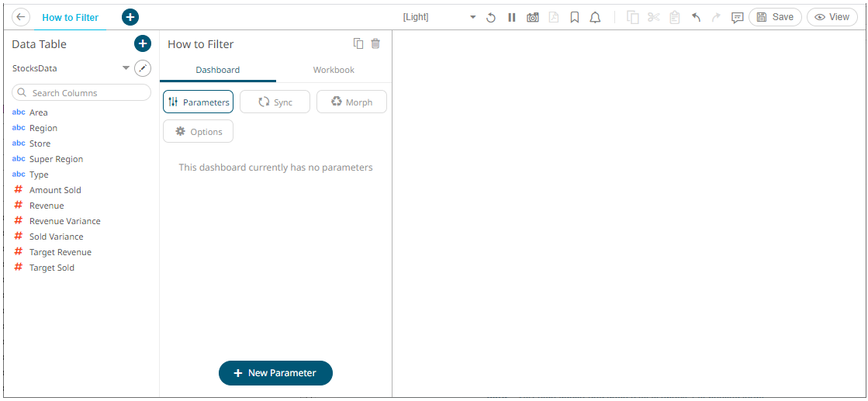Screen dimensions: 868x401
Task: Open the Morph settings
Action: tap(351, 102)
